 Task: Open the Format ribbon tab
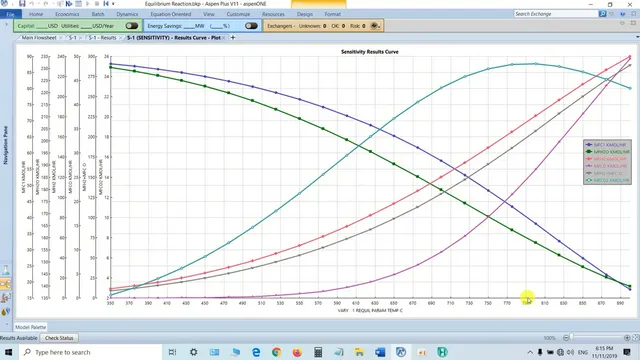pos(333,14)
